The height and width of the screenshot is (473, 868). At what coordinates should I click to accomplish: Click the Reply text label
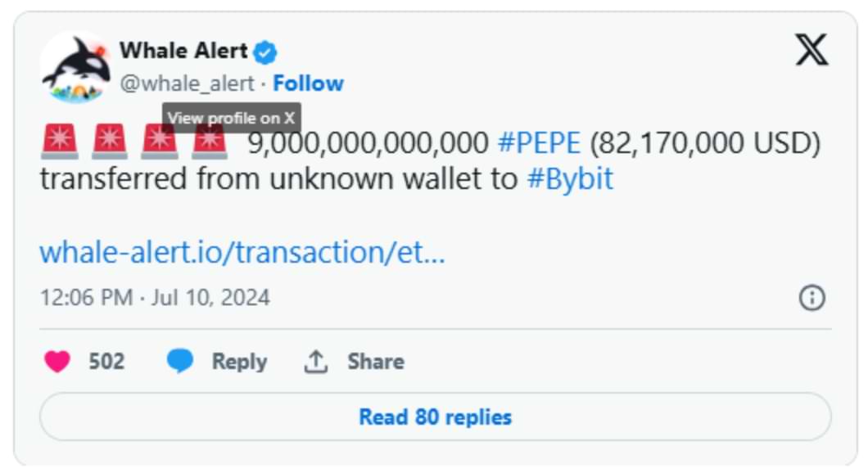(239, 362)
